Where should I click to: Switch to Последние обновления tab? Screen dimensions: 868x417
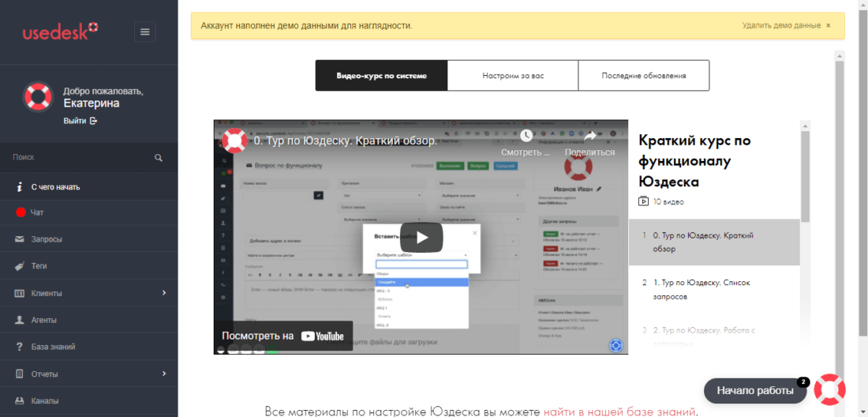pyautogui.click(x=644, y=75)
